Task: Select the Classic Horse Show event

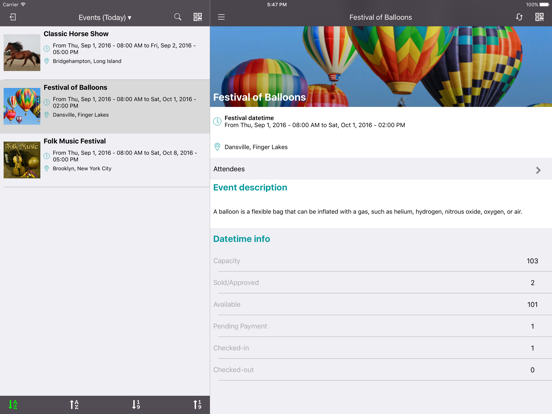Action: coord(105,52)
